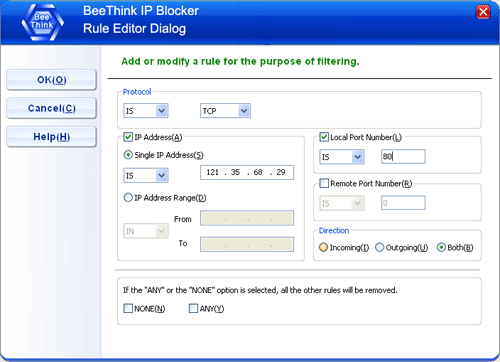The height and width of the screenshot is (362, 500).
Task: Uncheck the Local Port Number(L) checkbox
Action: point(324,137)
